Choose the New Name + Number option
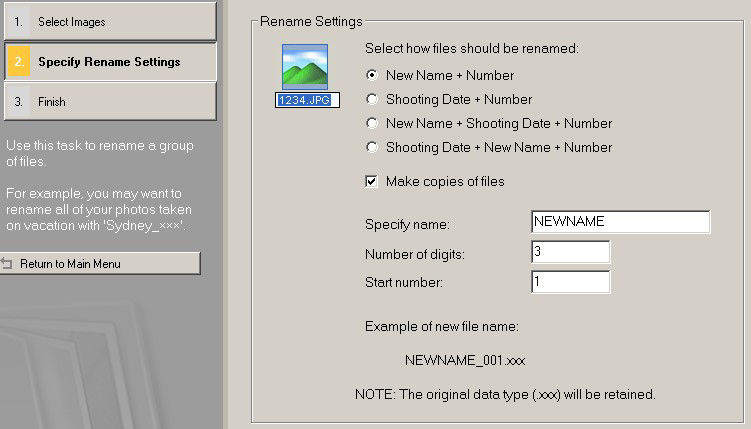 click(x=373, y=75)
